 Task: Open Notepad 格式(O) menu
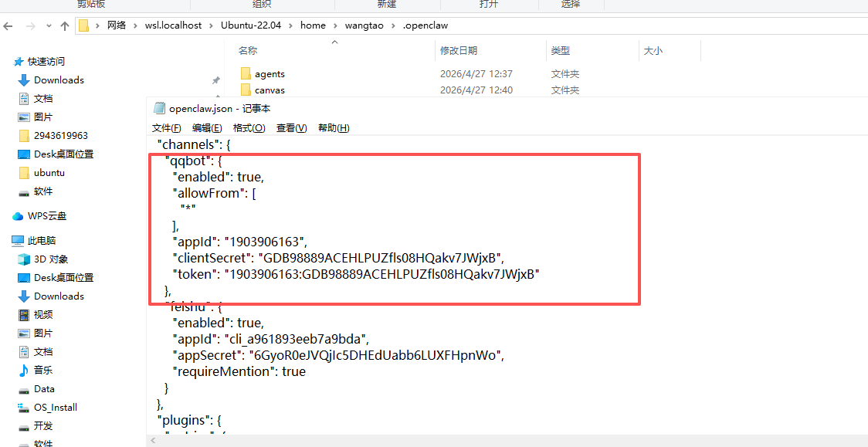pos(249,128)
